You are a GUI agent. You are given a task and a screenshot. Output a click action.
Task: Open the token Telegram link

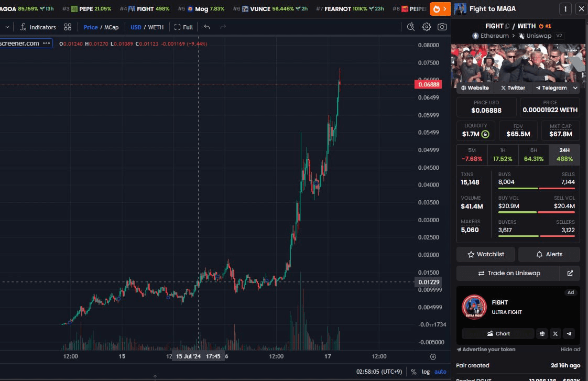[551, 88]
